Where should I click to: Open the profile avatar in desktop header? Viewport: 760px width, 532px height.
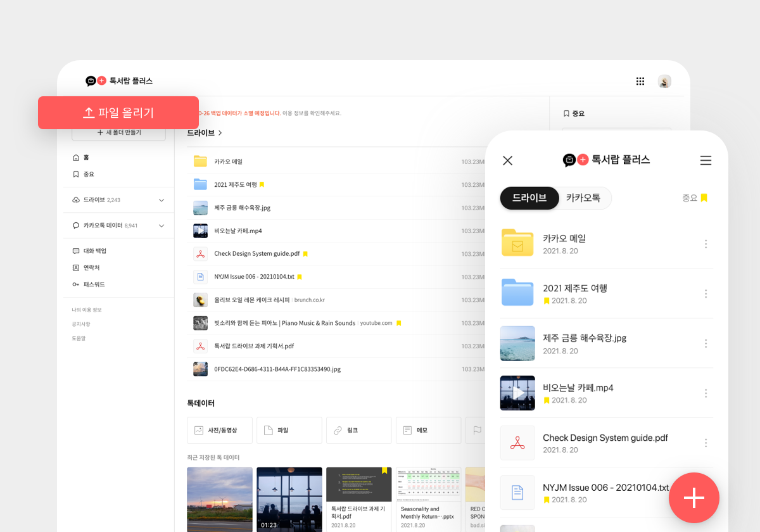pyautogui.click(x=664, y=81)
